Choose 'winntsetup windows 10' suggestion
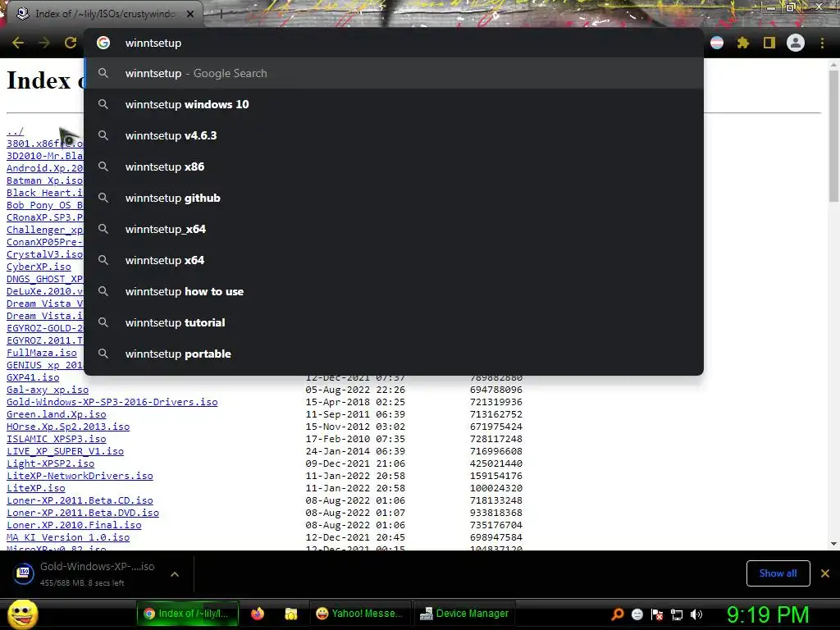840x630 pixels. pyautogui.click(x=394, y=104)
